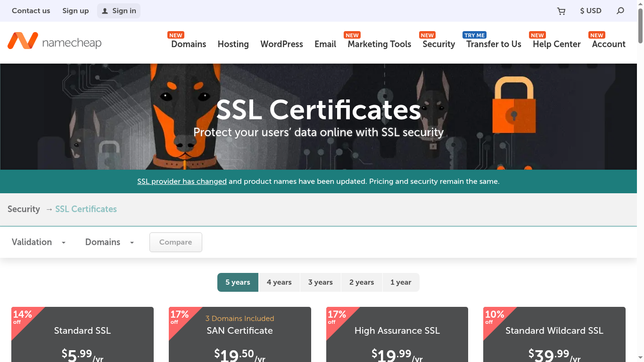Open the Hosting navigation menu
Viewport: 644px width, 362px height.
(x=233, y=44)
